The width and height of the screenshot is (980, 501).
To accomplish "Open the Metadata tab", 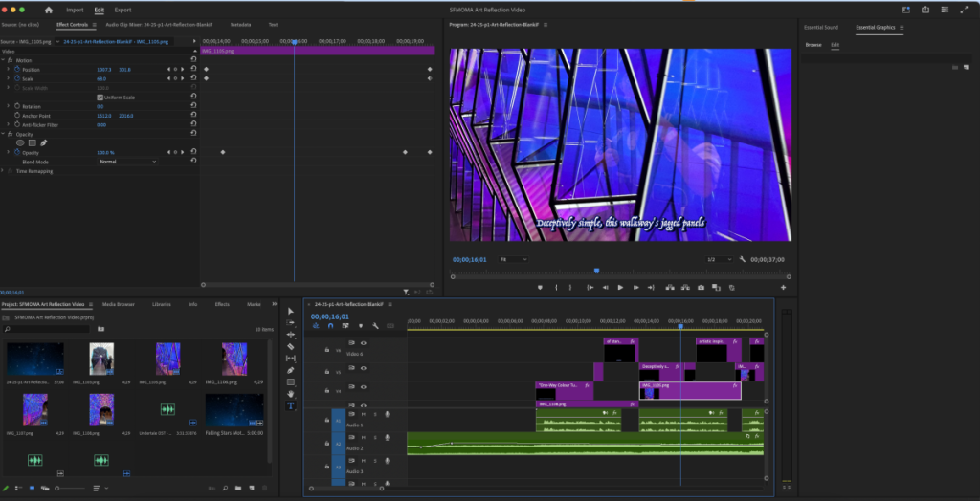I will coord(240,25).
